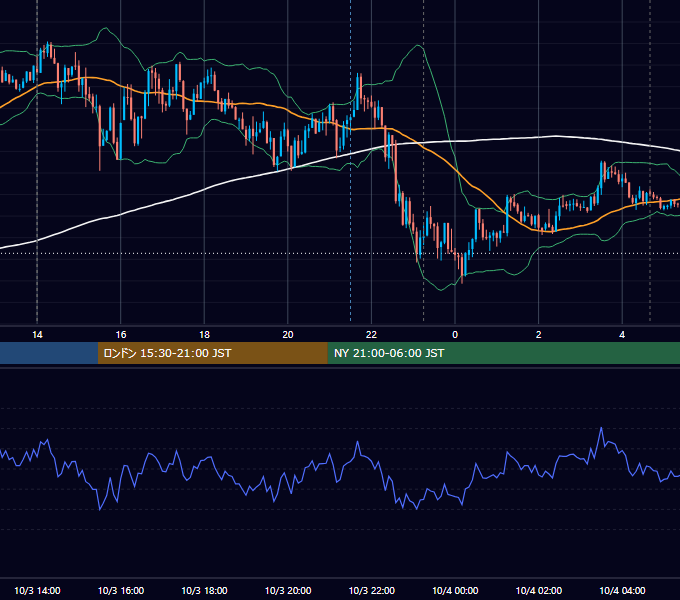The image size is (680, 600).
Task: Click the 10/4 04:00 time label
Action: 622,590
